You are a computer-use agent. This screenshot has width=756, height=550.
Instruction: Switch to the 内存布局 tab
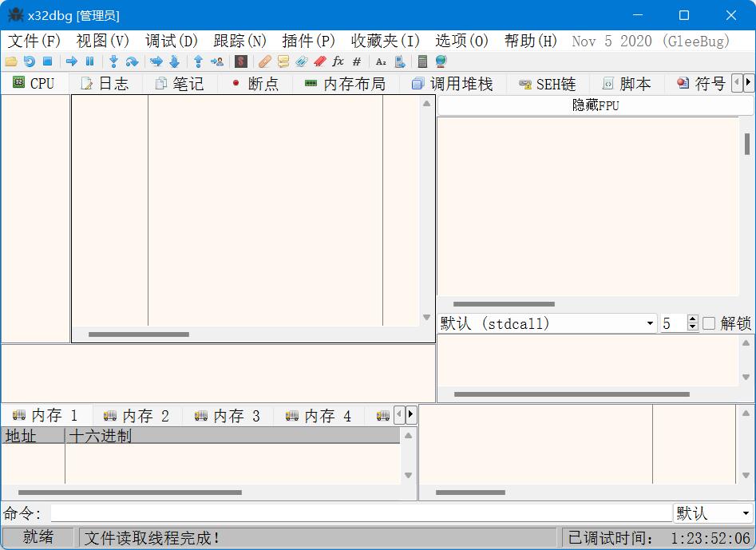(x=345, y=84)
